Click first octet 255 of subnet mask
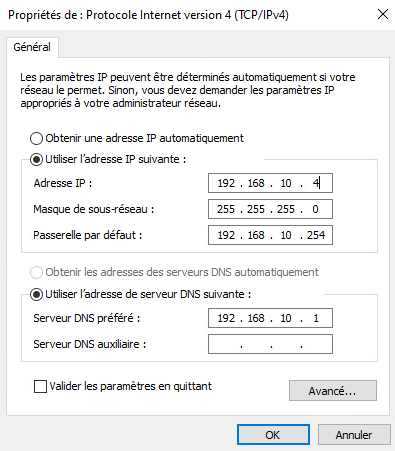The image size is (395, 451). (x=226, y=209)
